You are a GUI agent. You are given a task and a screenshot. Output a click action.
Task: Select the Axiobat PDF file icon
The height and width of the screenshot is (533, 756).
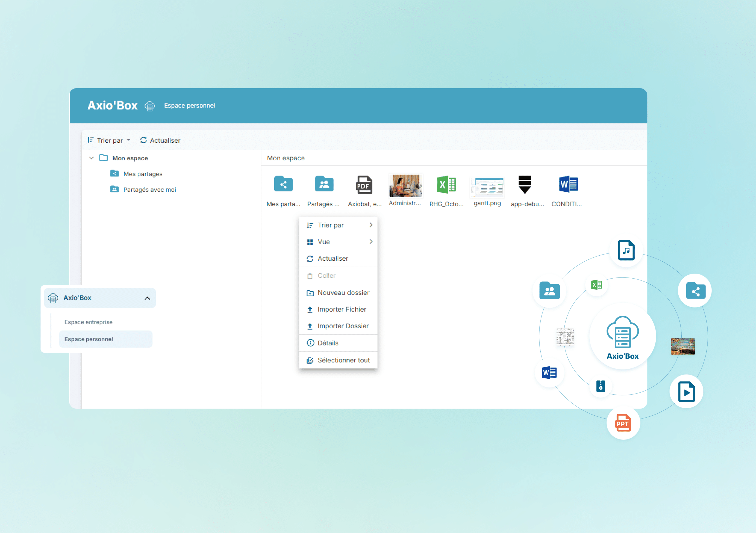pos(364,185)
